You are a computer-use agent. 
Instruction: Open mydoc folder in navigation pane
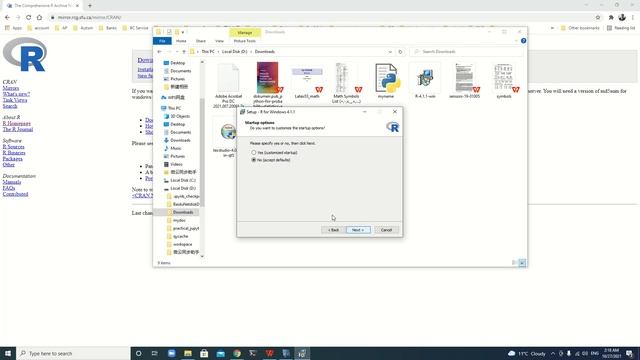pos(179,220)
